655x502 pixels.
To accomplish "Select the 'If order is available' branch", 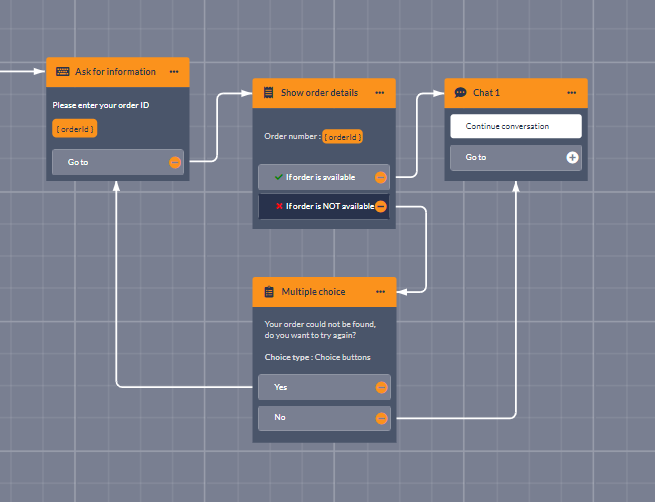I will click(315, 177).
